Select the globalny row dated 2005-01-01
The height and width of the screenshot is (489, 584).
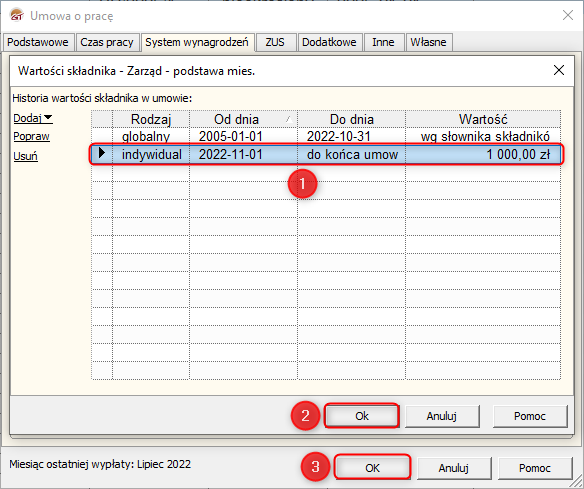click(x=326, y=136)
